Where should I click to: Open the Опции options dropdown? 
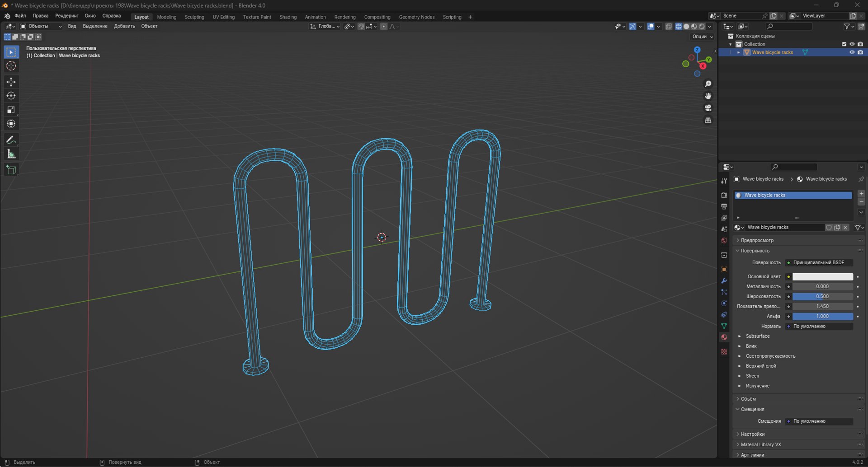[x=702, y=37]
